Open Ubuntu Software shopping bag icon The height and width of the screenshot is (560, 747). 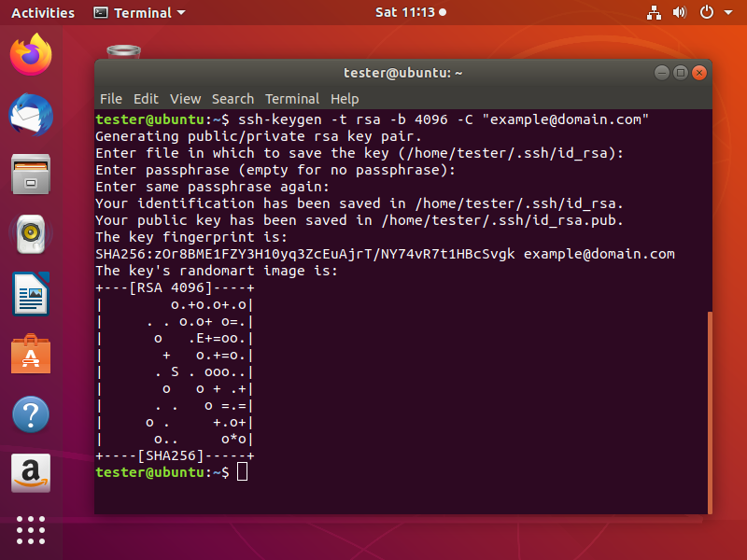pos(31,354)
